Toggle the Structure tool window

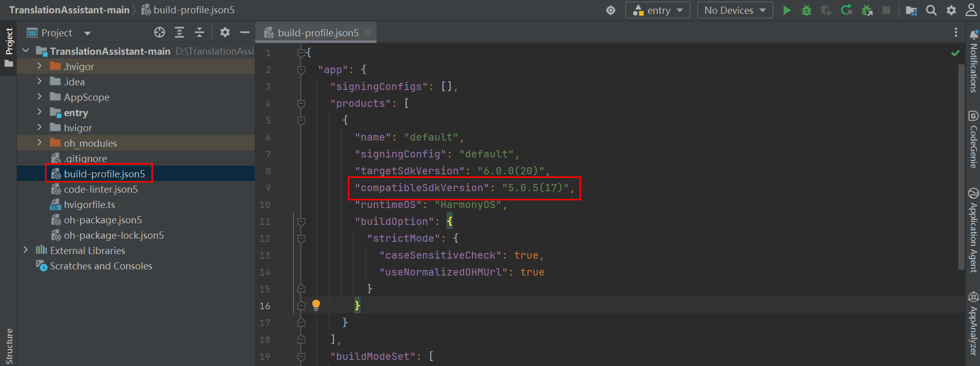[9, 345]
